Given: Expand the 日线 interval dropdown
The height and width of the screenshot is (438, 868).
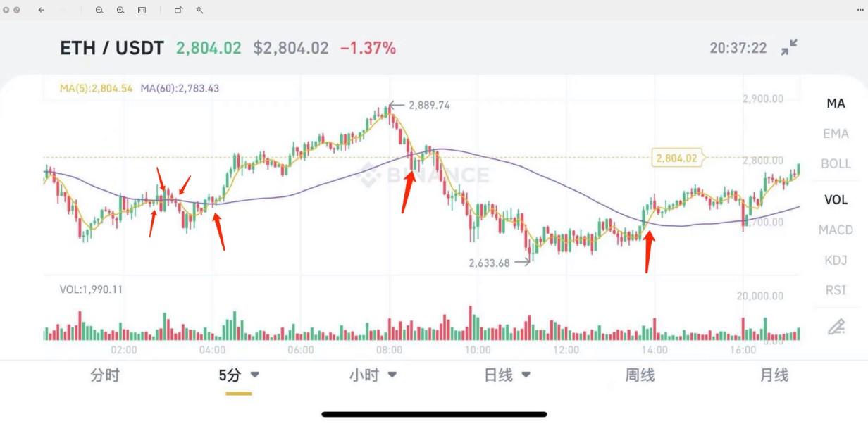Looking at the screenshot, I should (x=526, y=375).
